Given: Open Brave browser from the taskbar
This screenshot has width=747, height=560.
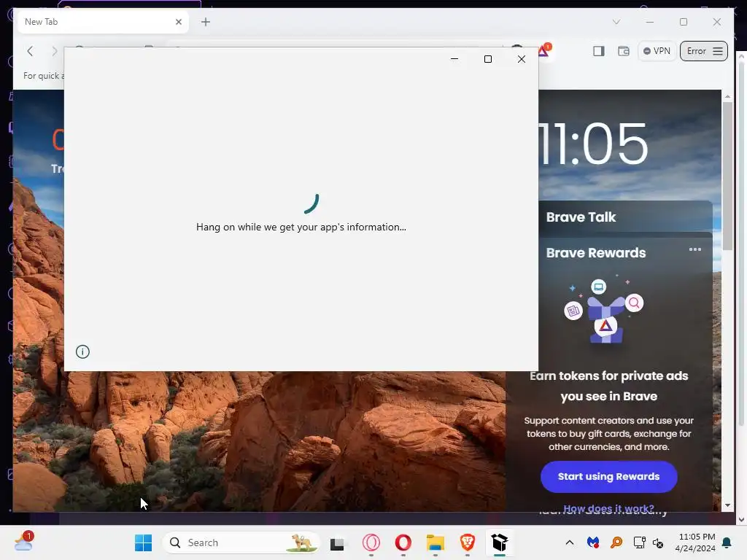Looking at the screenshot, I should click(x=468, y=542).
